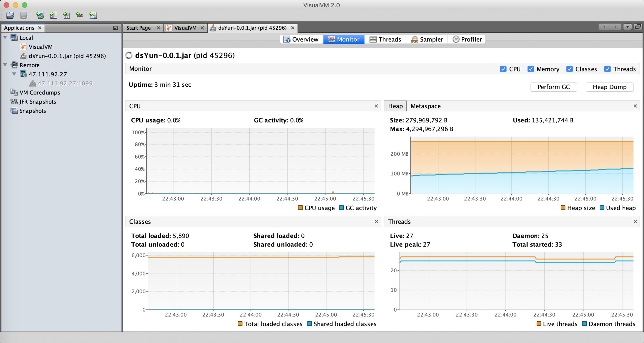Click the Heap Dump button
This screenshot has width=644, height=343.
[x=609, y=87]
